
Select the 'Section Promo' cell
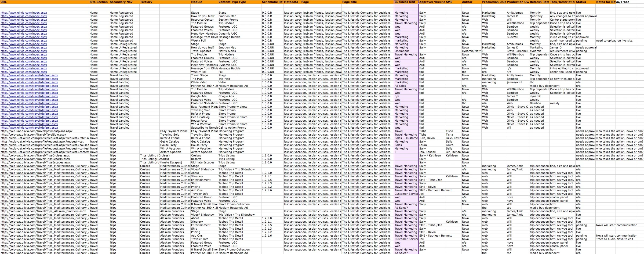coord(228,20)
